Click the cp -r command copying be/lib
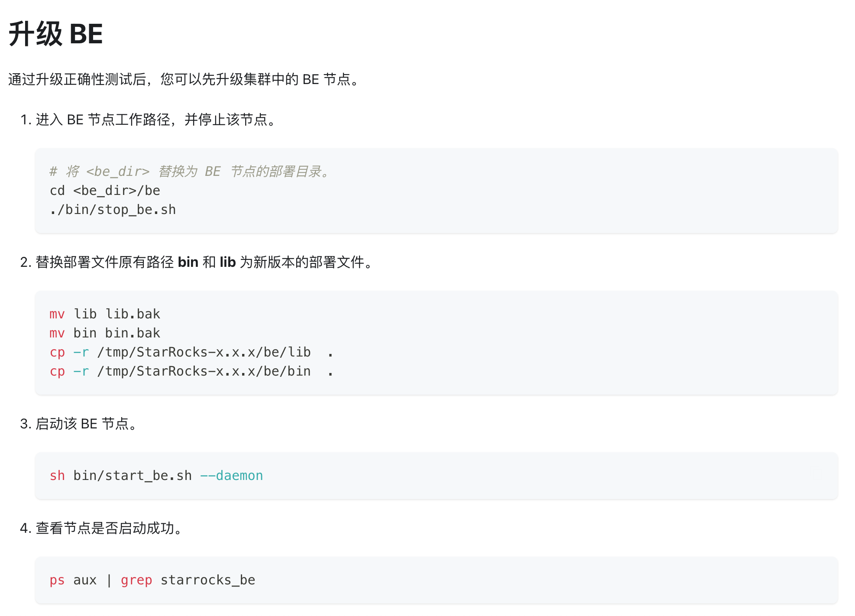 click(x=191, y=352)
